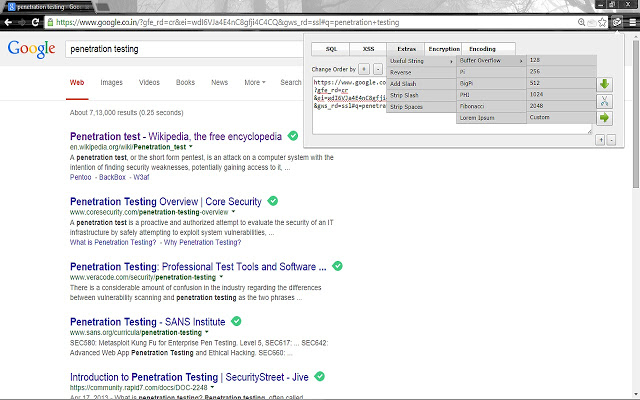This screenshot has width=640, height=400.
Task: Pick Custom buffer overflow size
Action: tap(562, 117)
